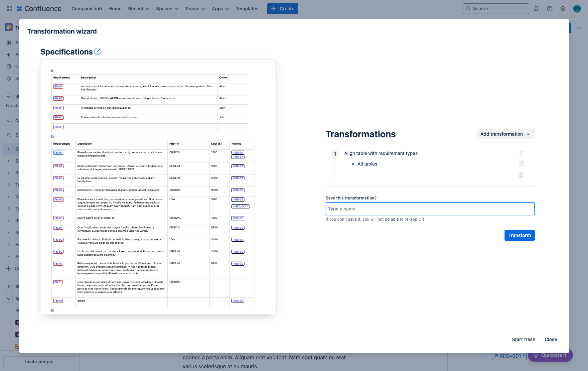Open the Add transformation dropdown
588x371 pixels.
(x=505, y=134)
